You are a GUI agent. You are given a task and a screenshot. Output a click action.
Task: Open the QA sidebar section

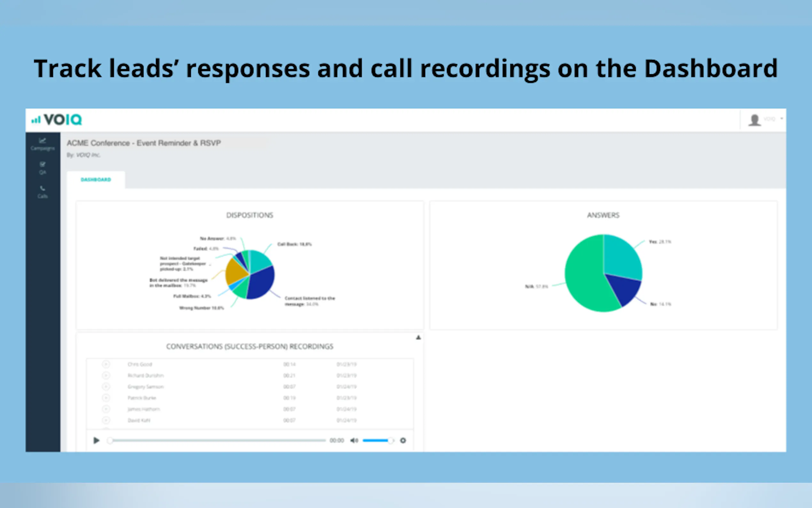(x=42, y=168)
